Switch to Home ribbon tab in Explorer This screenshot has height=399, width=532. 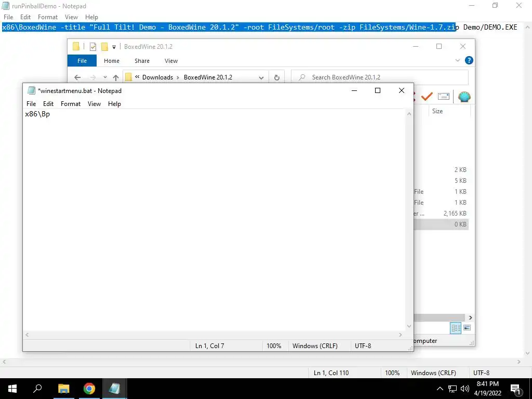click(x=112, y=61)
